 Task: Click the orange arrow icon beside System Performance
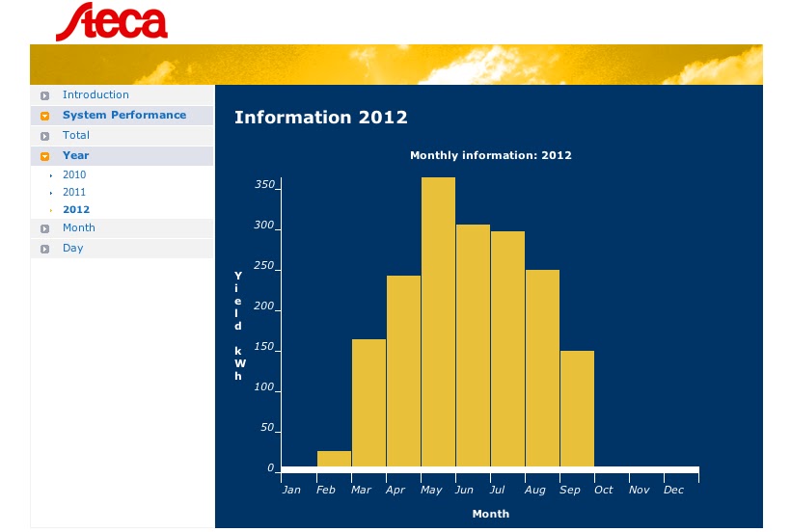(45, 116)
